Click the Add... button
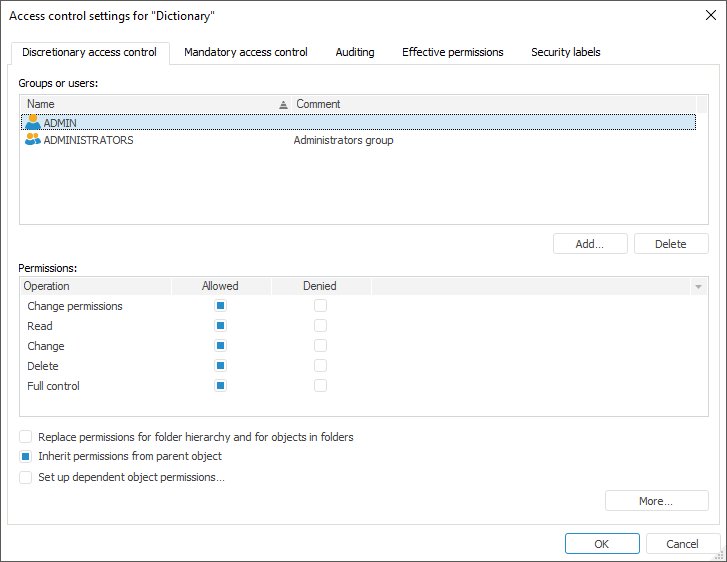This screenshot has height=562, width=727. click(x=590, y=244)
